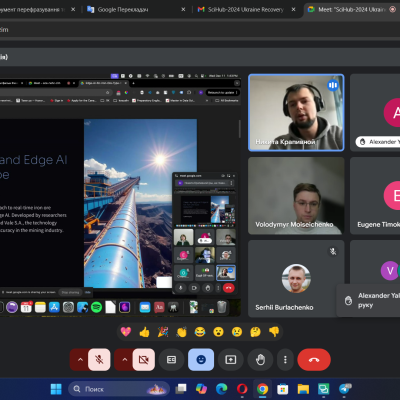Select Никита Крапивной's video tile
The width and height of the screenshot is (400, 400).
296,113
